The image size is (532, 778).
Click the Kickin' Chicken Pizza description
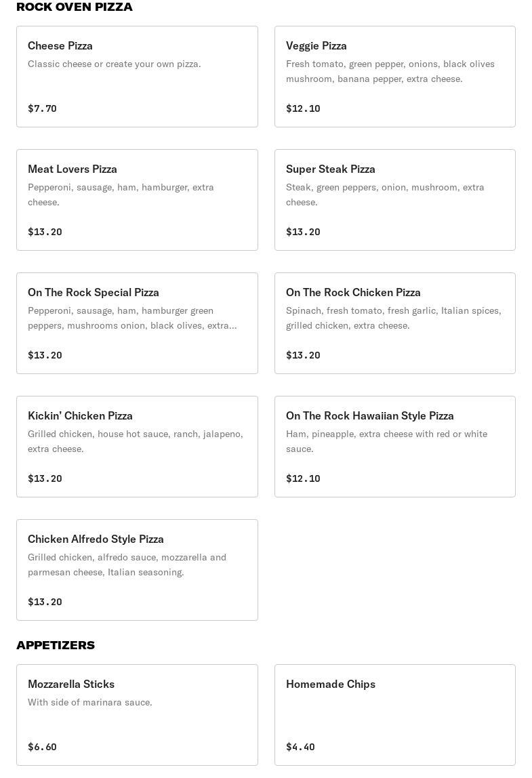[x=135, y=441]
